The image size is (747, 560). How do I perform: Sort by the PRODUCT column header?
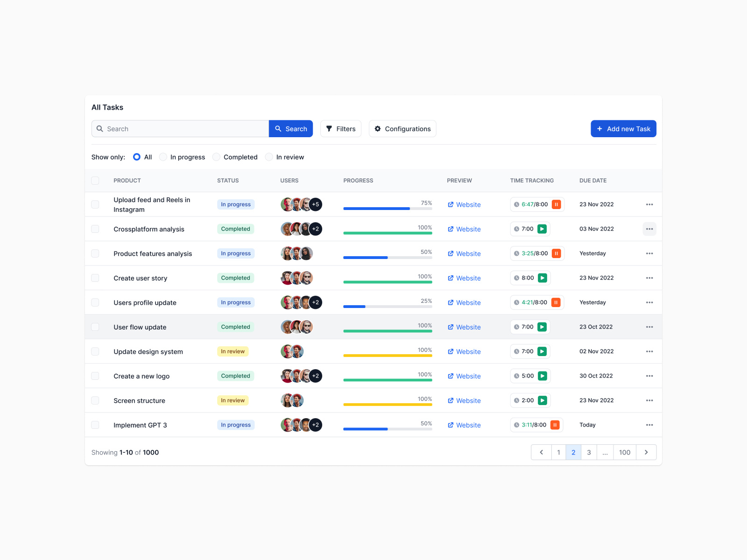click(x=127, y=181)
